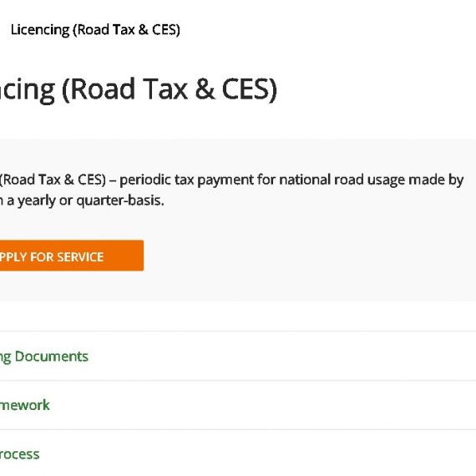476x476 pixels.
Task: Click the '(Road Tax & CES)' text starting the description
Action: click(x=53, y=180)
